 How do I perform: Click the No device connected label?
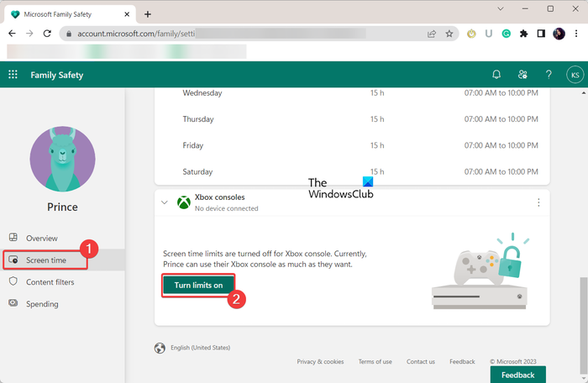[x=226, y=208]
